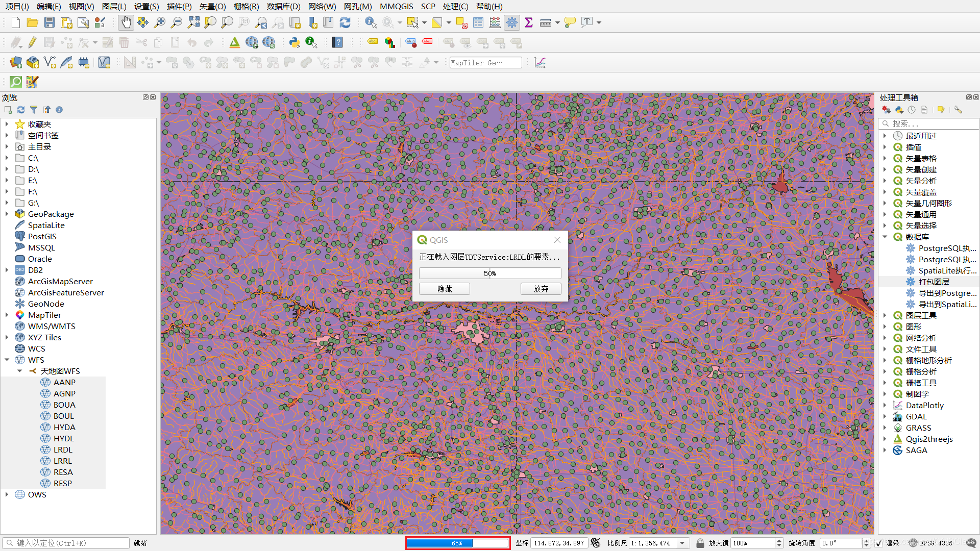Click the browser panel refresh icon
The image size is (980, 551).
coord(21,110)
